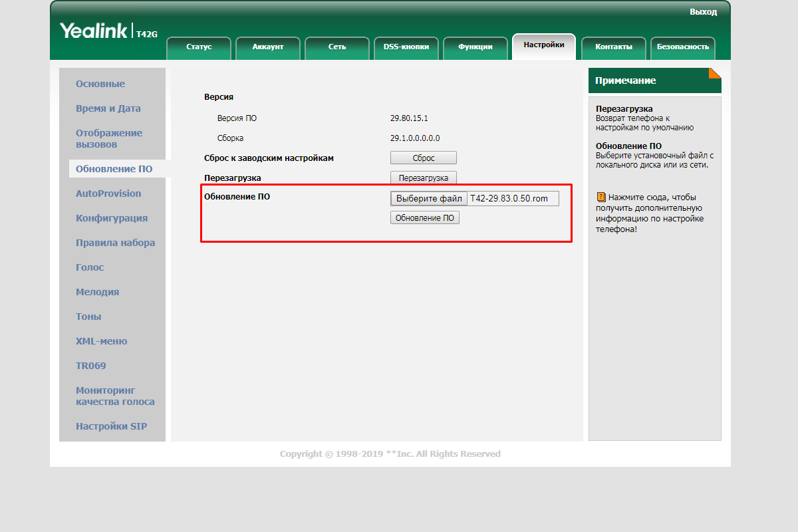
Task: Switch to the Аккаунт tab
Action: click(x=268, y=47)
